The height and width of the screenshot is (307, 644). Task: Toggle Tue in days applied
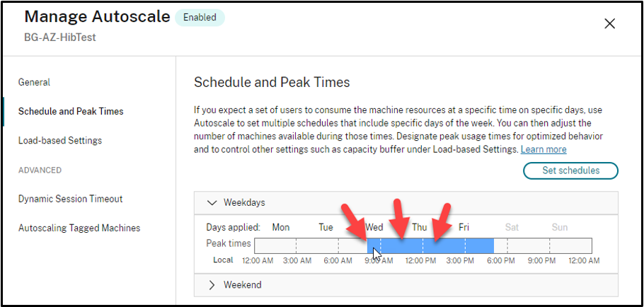coord(326,227)
